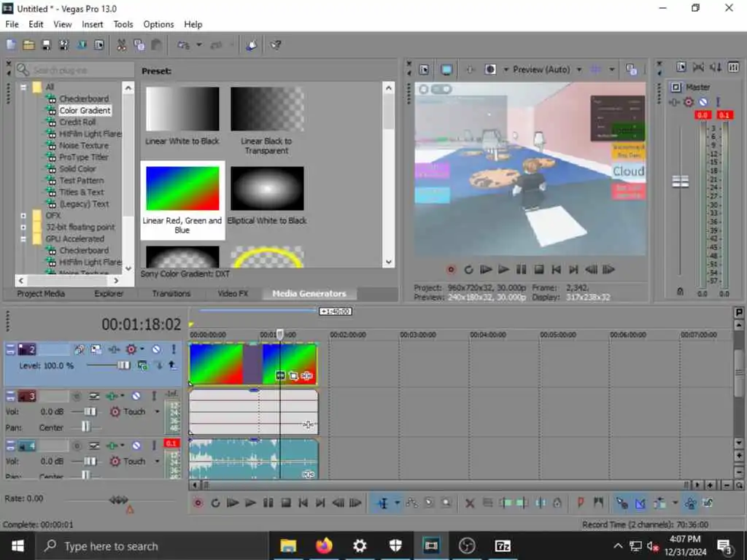
Task: Open Touch automation dropdown on track 4
Action: 157,461
